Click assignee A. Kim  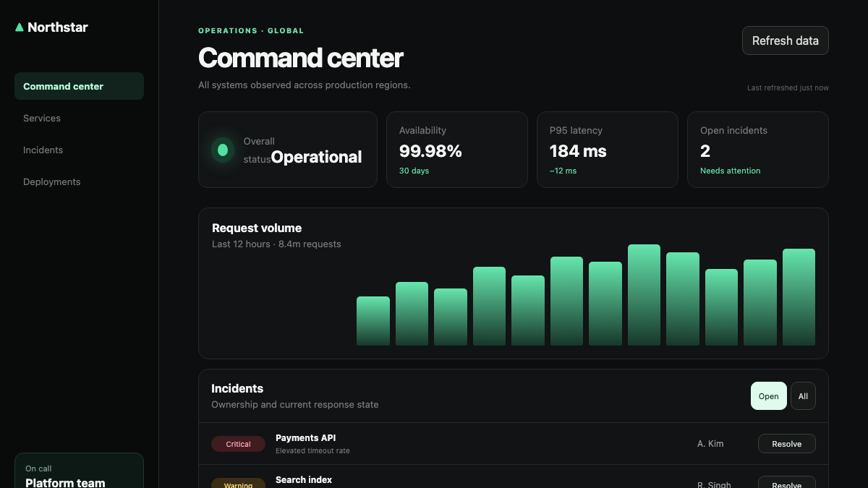coord(710,443)
